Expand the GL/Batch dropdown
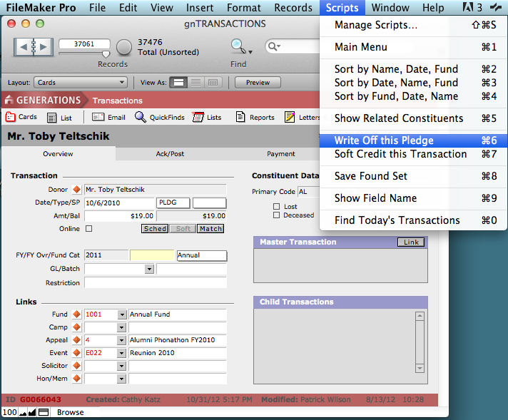508x420 pixels. click(149, 270)
